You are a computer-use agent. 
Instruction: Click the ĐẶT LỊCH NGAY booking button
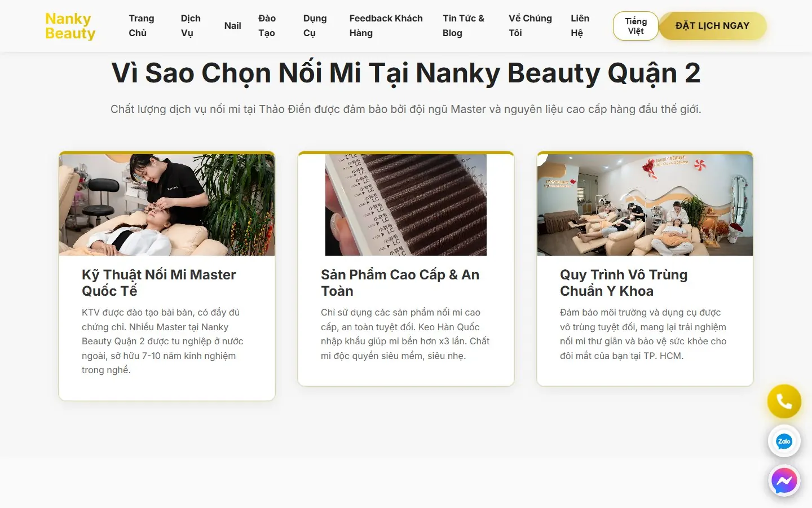point(713,26)
